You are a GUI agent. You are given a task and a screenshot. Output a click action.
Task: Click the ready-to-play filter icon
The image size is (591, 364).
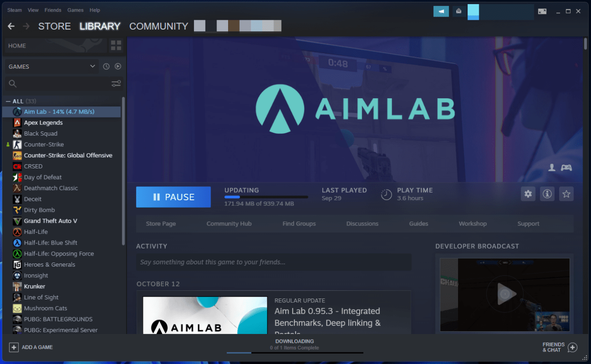[118, 66]
